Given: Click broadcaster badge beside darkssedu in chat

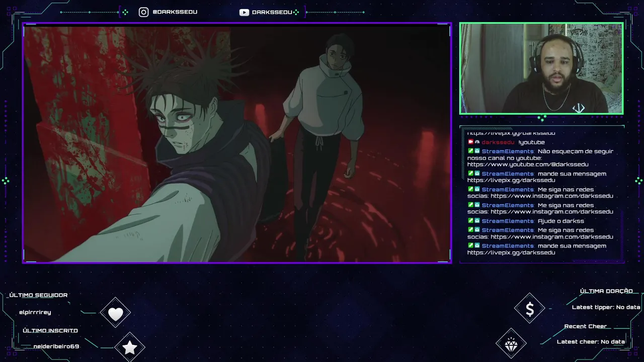Looking at the screenshot, I should pos(470,142).
